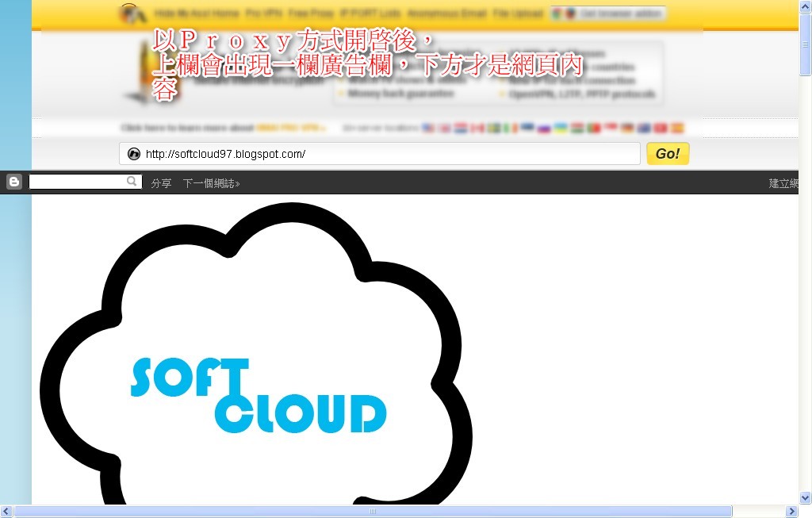The image size is (812, 518).
Task: Click the learn more about HMA! PRO VPN link
Action: (x=224, y=128)
